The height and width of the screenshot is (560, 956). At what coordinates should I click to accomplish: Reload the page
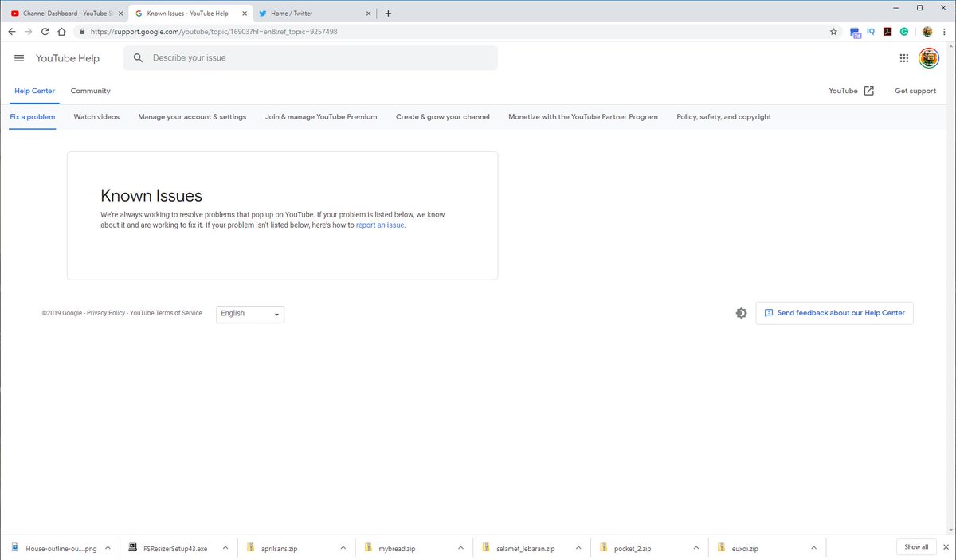(45, 32)
